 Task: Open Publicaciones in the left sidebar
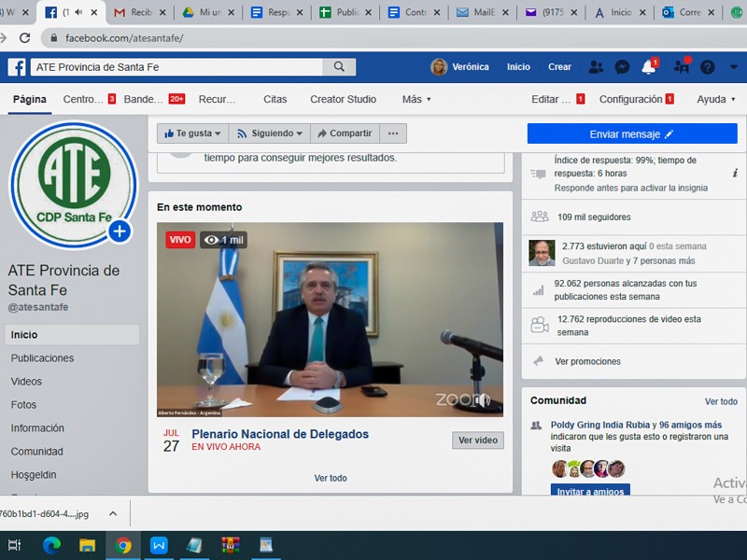click(42, 358)
